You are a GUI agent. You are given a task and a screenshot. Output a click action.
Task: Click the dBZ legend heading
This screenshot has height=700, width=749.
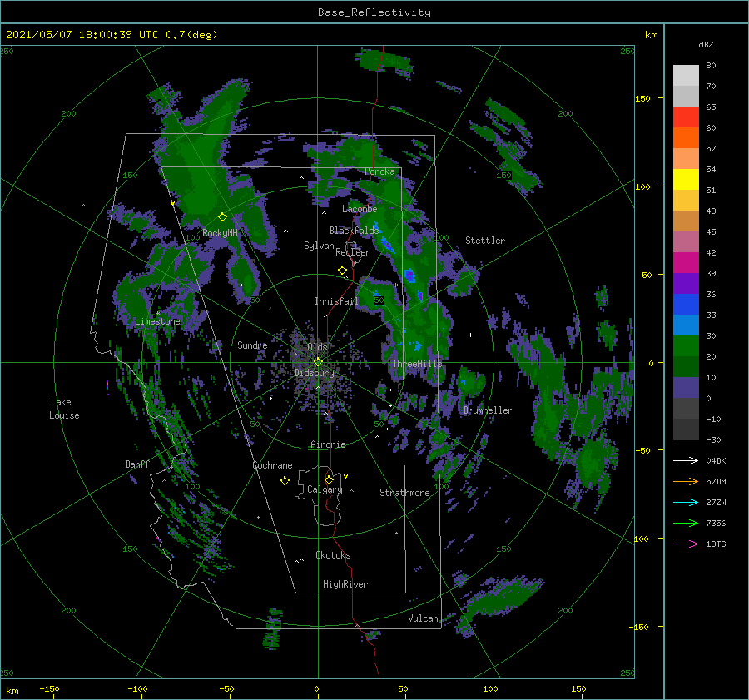(706, 44)
